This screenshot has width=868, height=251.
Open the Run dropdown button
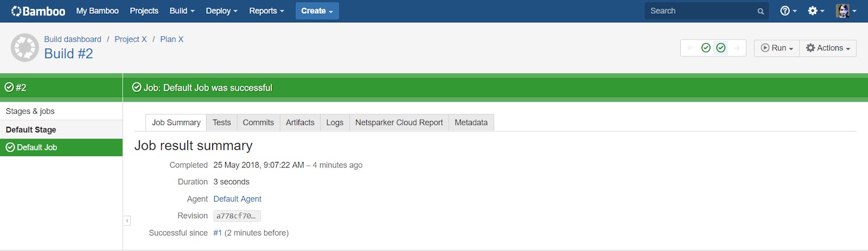click(777, 48)
